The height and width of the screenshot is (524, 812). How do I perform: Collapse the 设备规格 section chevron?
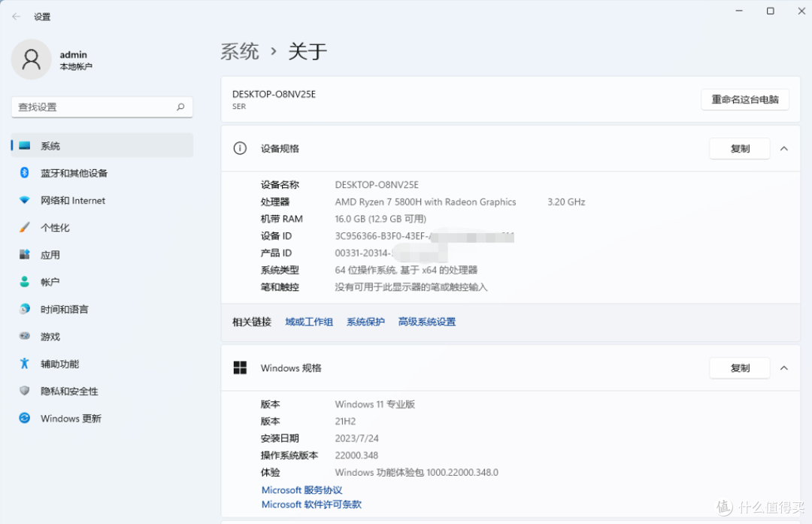pyautogui.click(x=784, y=149)
